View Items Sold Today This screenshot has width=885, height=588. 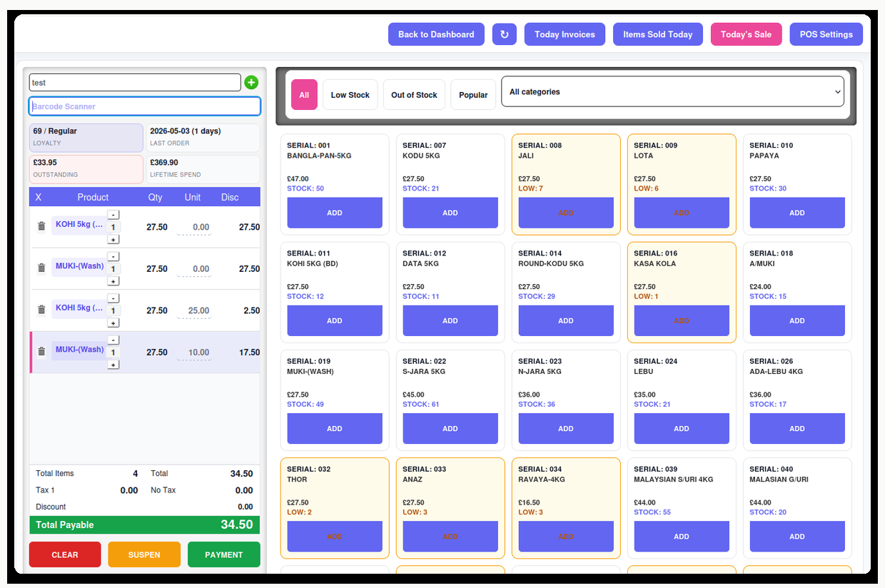coord(658,34)
